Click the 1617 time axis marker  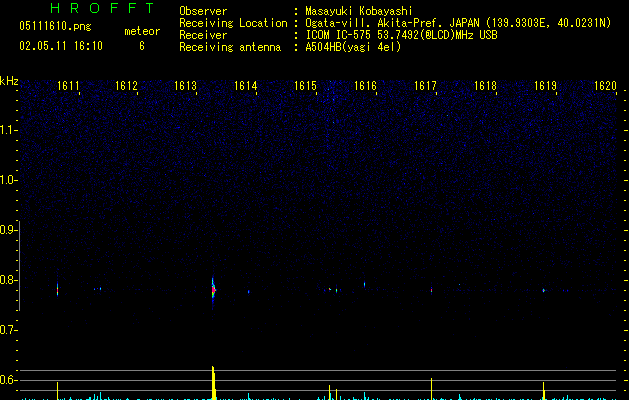pos(425,86)
